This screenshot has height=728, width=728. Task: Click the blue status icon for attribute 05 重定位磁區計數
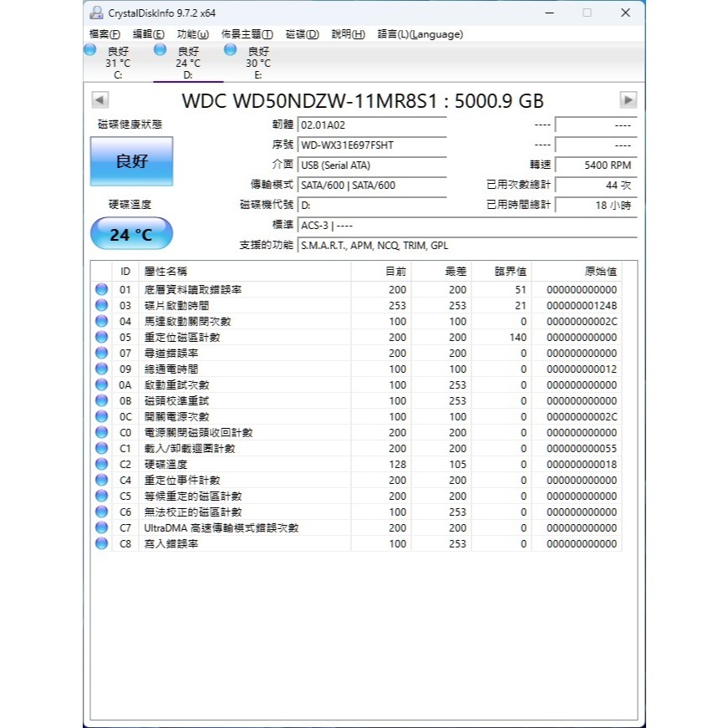[101, 337]
